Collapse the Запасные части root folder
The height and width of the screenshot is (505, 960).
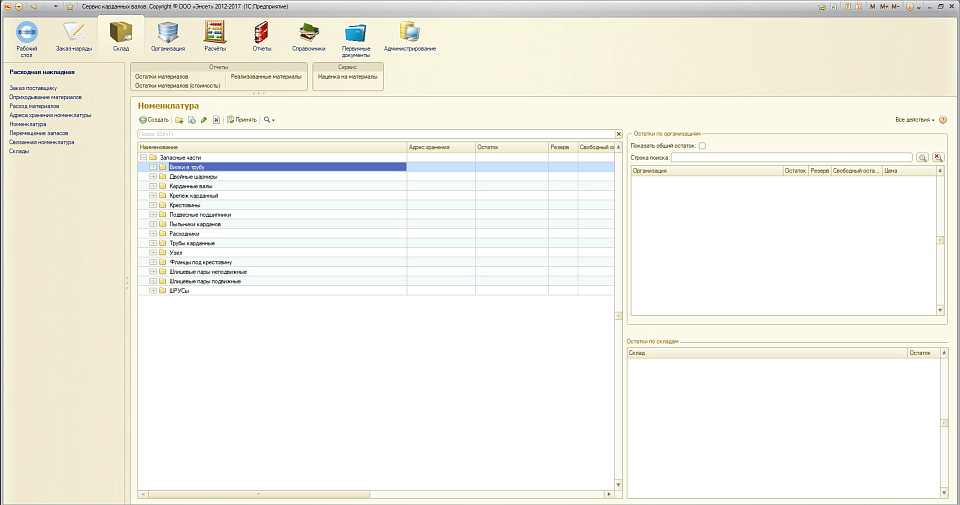(x=143, y=157)
